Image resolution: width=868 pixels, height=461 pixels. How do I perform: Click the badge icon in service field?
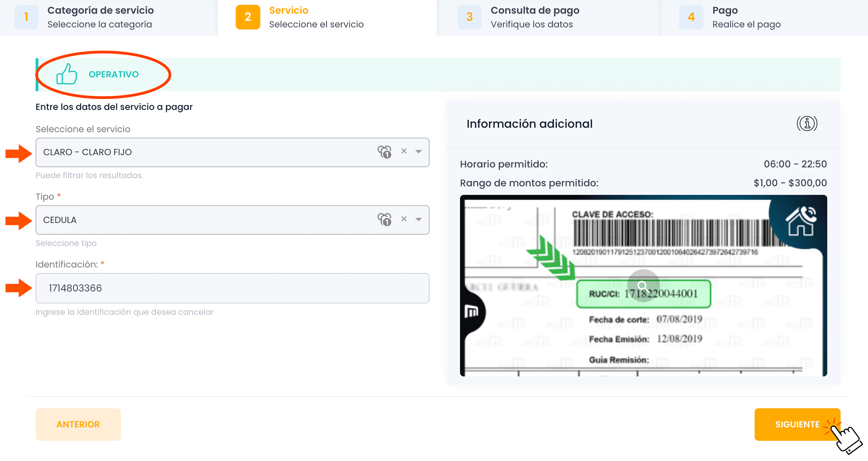pyautogui.click(x=384, y=152)
